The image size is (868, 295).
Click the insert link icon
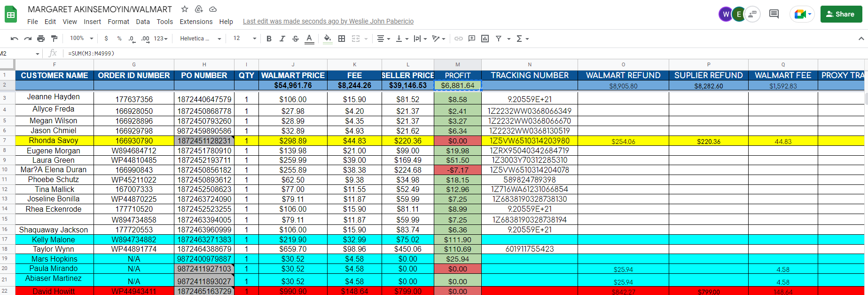point(458,39)
